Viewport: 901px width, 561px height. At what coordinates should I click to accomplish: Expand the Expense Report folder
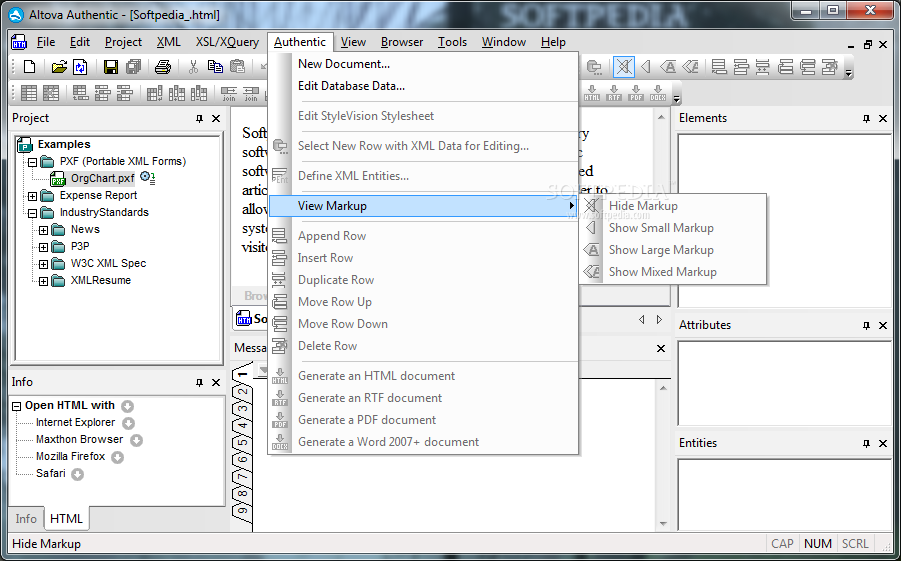pos(32,197)
